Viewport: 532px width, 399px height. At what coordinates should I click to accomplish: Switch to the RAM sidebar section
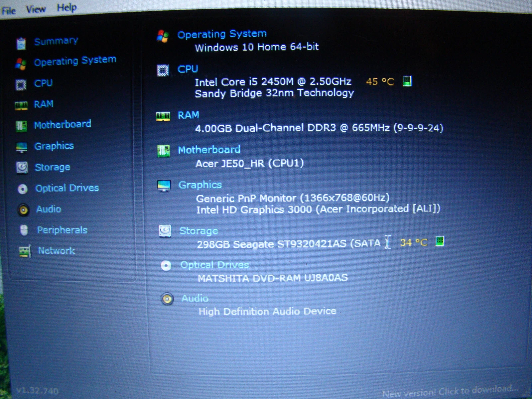click(44, 104)
